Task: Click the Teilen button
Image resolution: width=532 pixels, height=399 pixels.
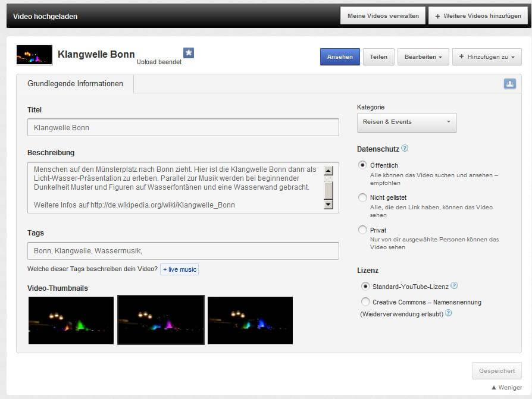Action: pyautogui.click(x=378, y=57)
